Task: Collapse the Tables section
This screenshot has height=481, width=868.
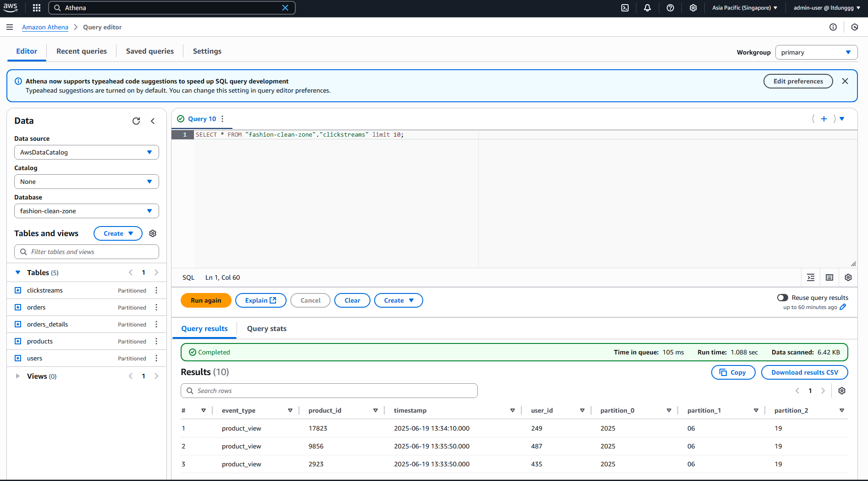Action: pyautogui.click(x=18, y=272)
